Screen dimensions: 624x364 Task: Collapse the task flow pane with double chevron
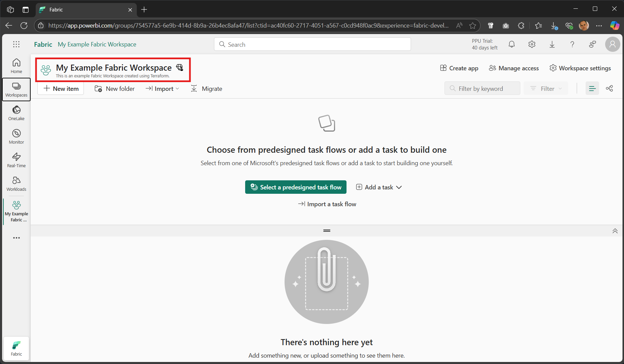coord(615,231)
